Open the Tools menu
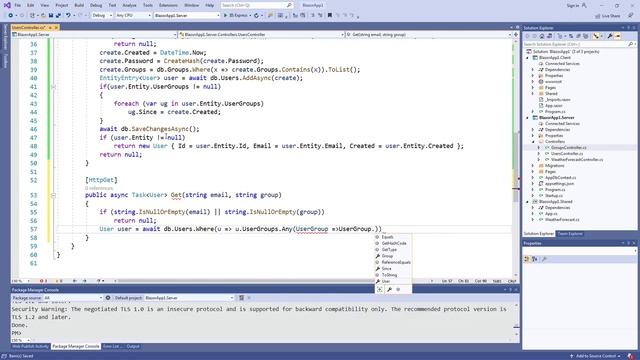The width and height of the screenshot is (640, 360). click(148, 5)
